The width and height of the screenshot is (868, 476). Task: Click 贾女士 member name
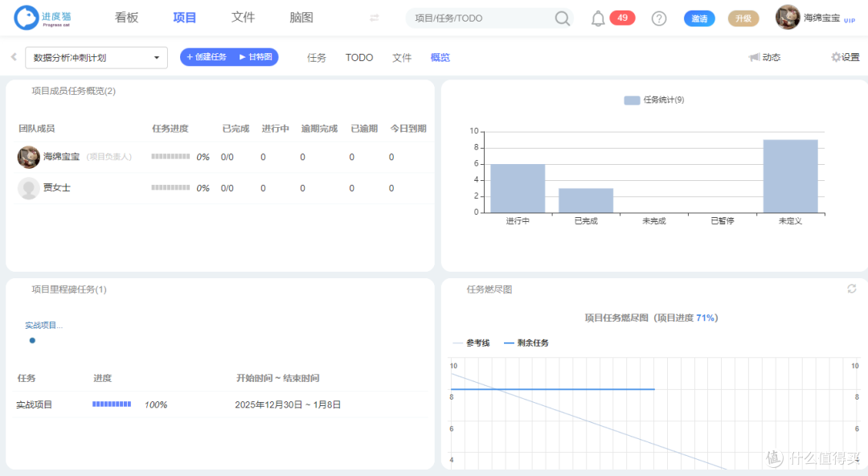click(x=57, y=188)
